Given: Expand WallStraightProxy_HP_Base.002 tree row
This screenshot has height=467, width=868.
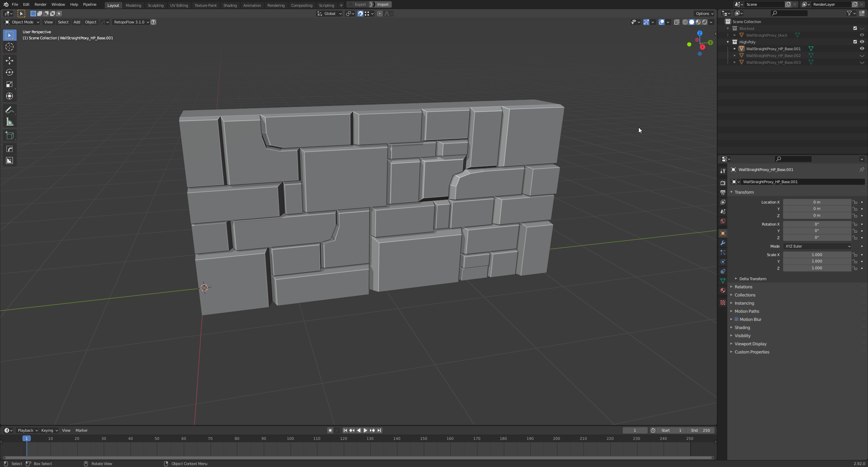Looking at the screenshot, I should coord(734,56).
